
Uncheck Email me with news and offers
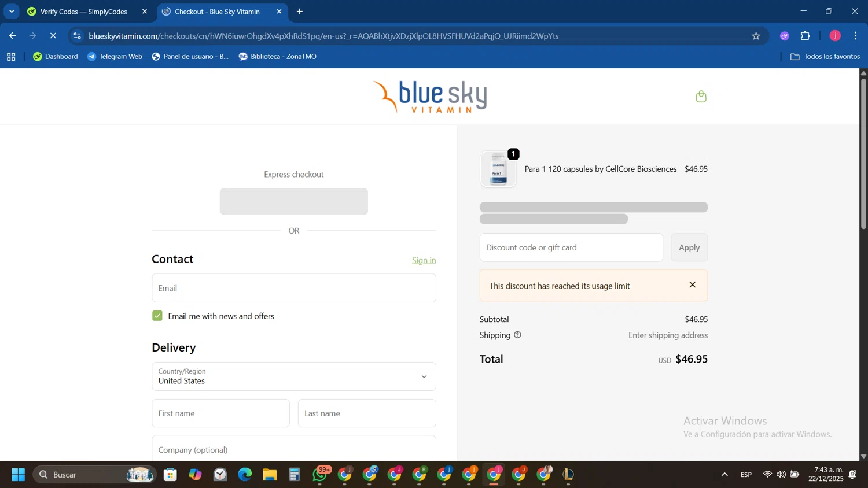tap(157, 316)
